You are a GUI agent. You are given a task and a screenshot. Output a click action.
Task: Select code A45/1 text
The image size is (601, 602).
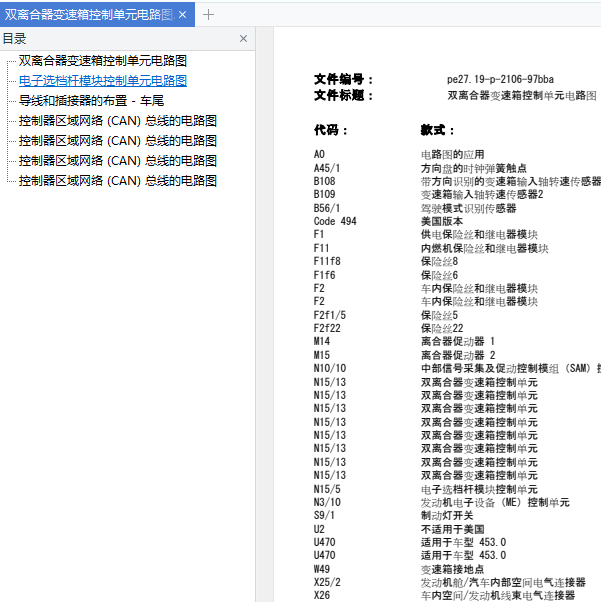coord(327,168)
